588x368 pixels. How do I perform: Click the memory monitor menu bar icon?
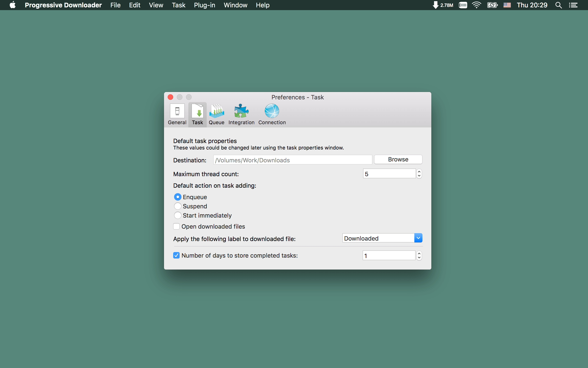[463, 5]
